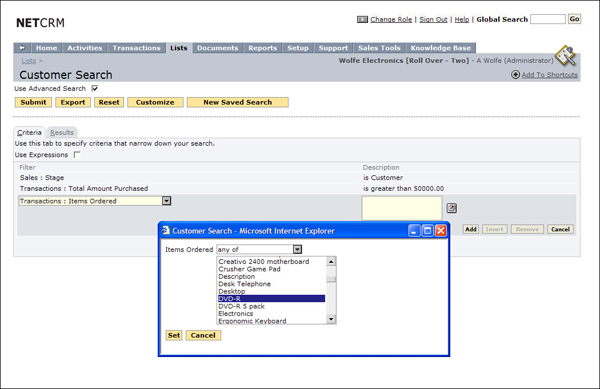Click the Reset button

[109, 102]
